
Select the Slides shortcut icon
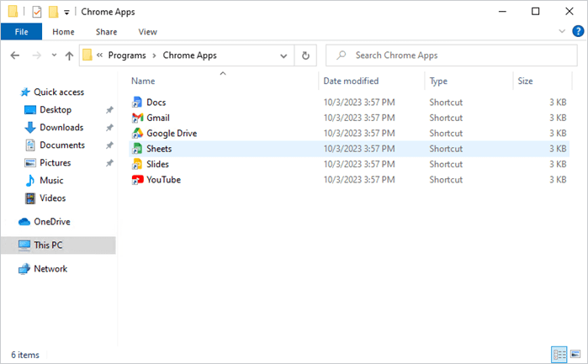(137, 164)
